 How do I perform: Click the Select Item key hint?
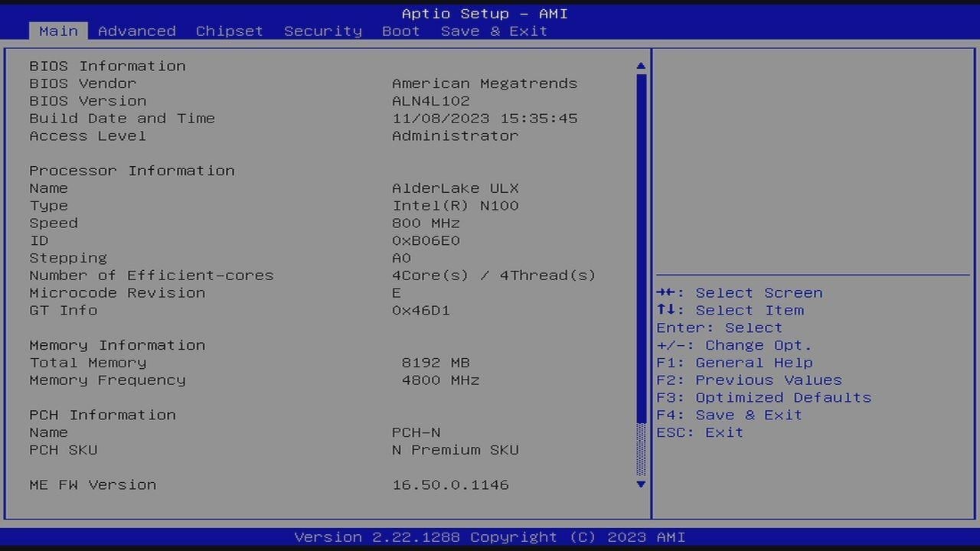[730, 311]
